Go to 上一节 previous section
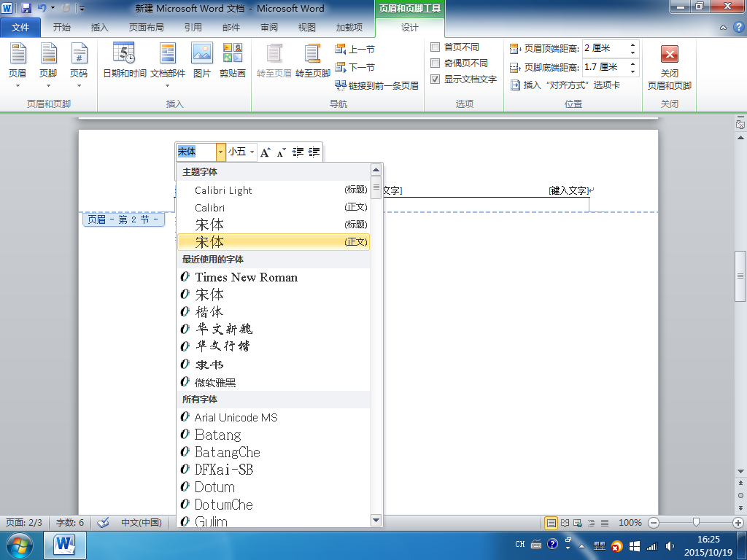Image resolution: width=747 pixels, height=560 pixels. 355,49
